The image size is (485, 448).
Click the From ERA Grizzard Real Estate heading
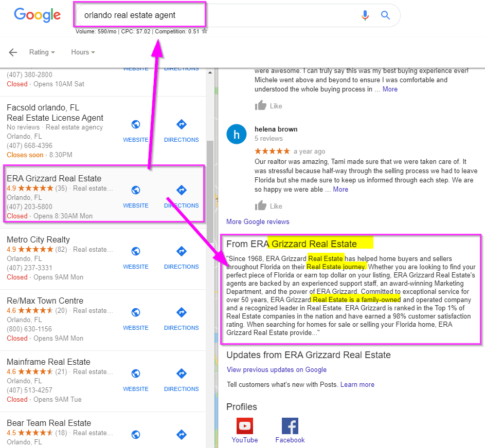click(x=292, y=244)
